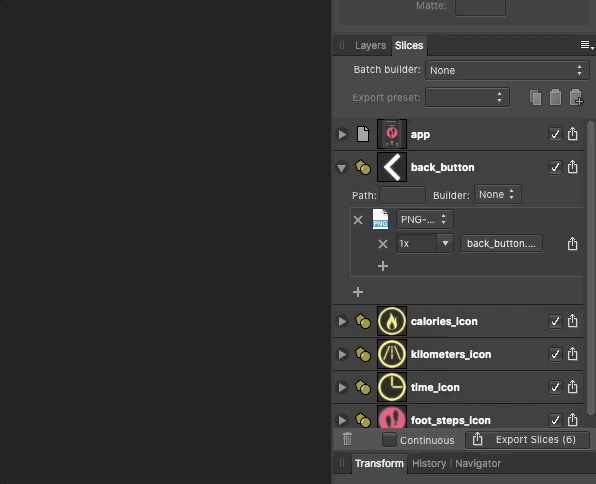Image resolution: width=596 pixels, height=484 pixels.
Task: Click the PNG file format icon
Action: pyautogui.click(x=380, y=219)
